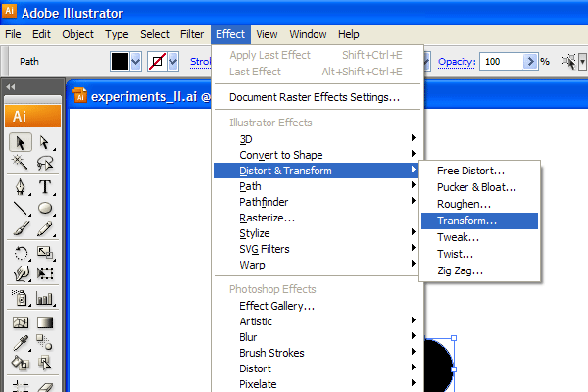The width and height of the screenshot is (588, 392).
Task: Open Effect Gallery
Action: pyautogui.click(x=318, y=306)
